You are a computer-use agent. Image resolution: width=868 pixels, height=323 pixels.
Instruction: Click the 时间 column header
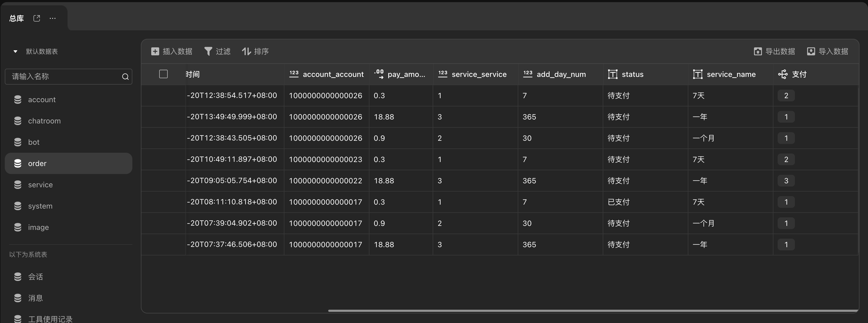235,74
